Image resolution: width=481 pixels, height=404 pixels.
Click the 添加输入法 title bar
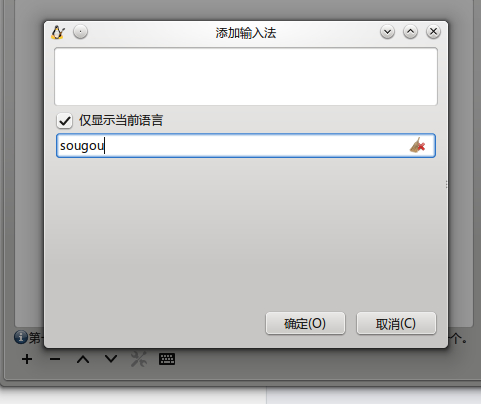click(x=246, y=33)
